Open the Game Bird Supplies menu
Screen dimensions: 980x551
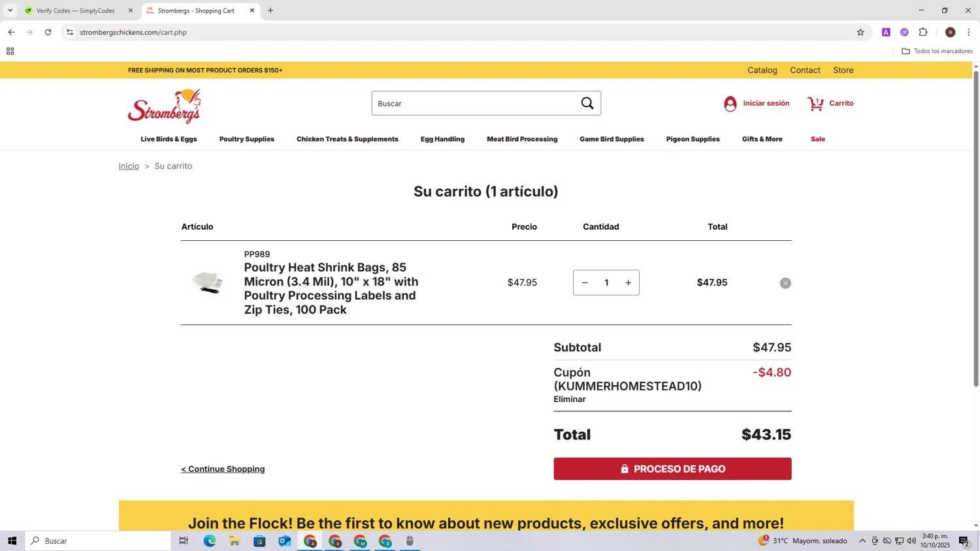pyautogui.click(x=612, y=139)
